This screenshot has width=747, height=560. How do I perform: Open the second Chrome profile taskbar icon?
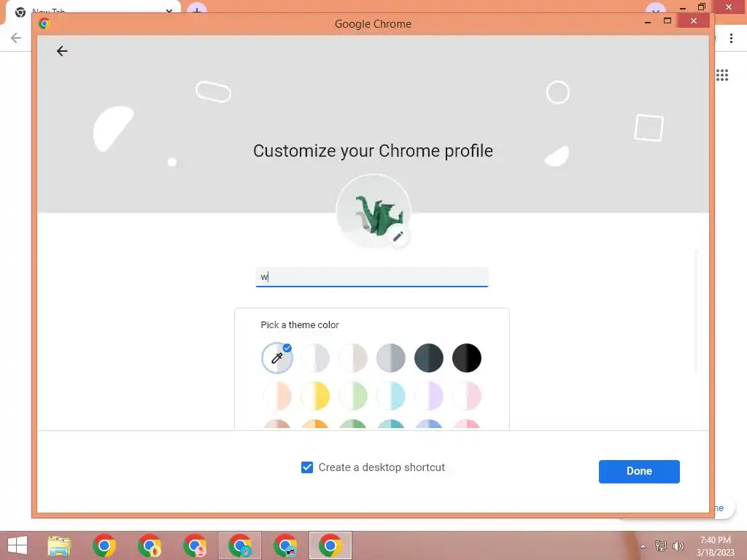point(150,545)
